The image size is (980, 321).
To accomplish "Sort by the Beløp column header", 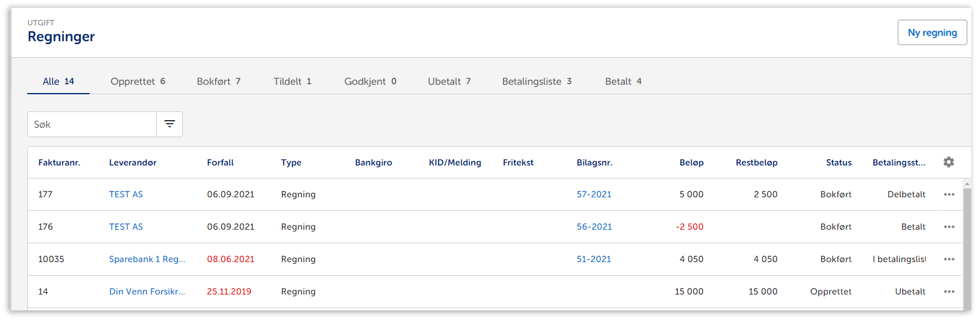I will click(x=691, y=163).
